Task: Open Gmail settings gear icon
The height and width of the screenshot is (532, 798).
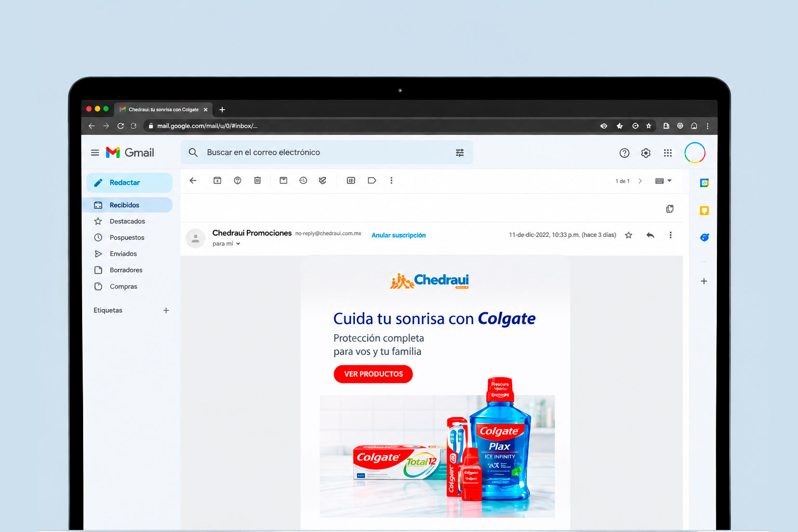Action: click(646, 153)
